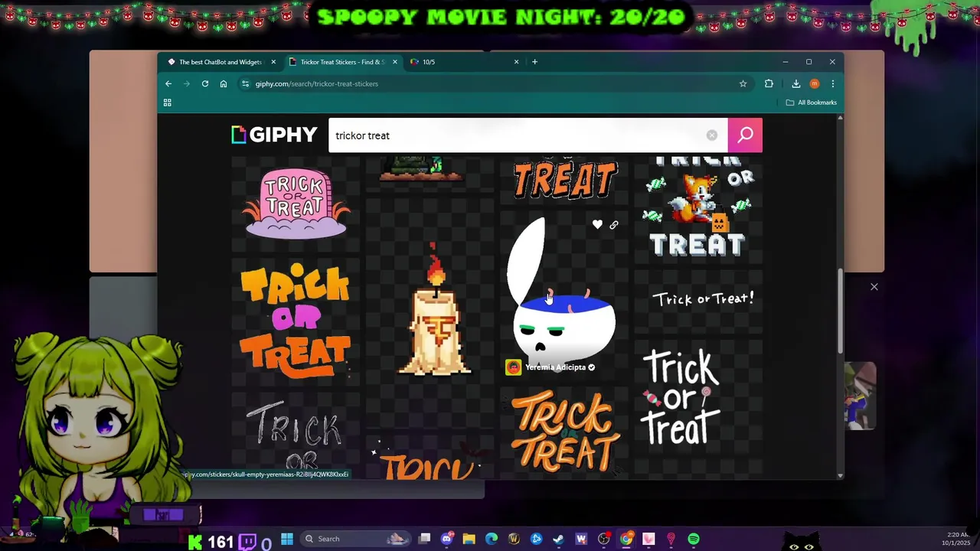Click the scrollbar up arrow
Screen dimensions: 980x551
tap(840, 119)
